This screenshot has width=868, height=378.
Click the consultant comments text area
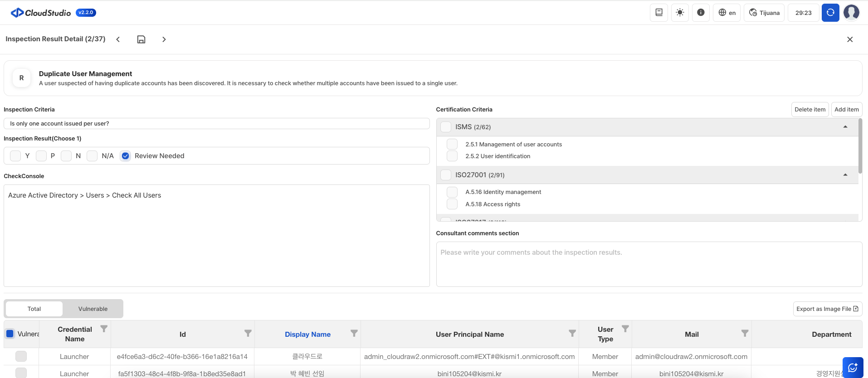pos(649,264)
